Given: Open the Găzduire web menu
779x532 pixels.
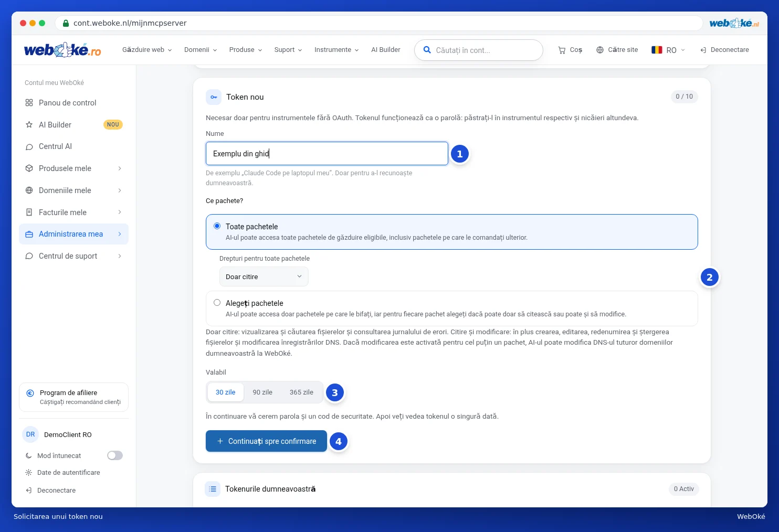Looking at the screenshot, I should click(147, 50).
